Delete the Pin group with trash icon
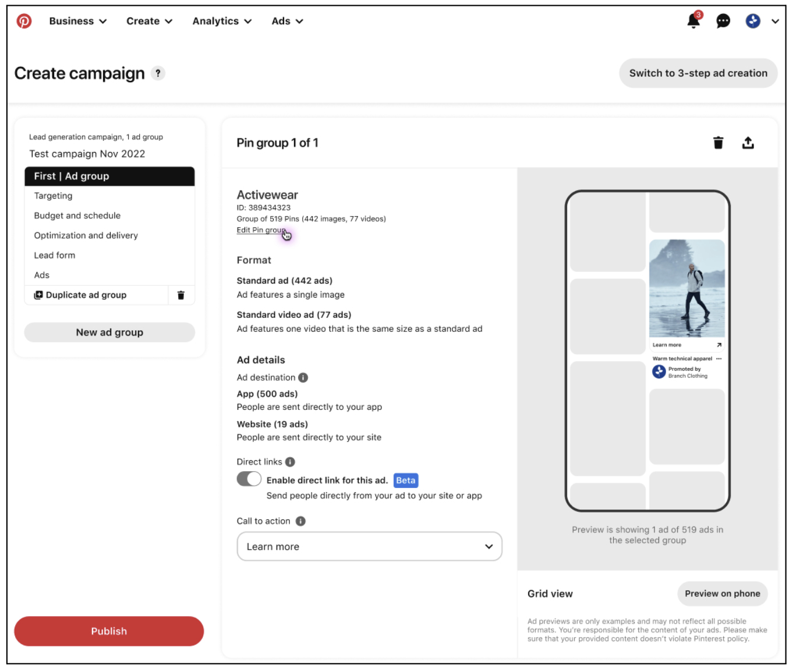800x672 pixels. pos(718,143)
